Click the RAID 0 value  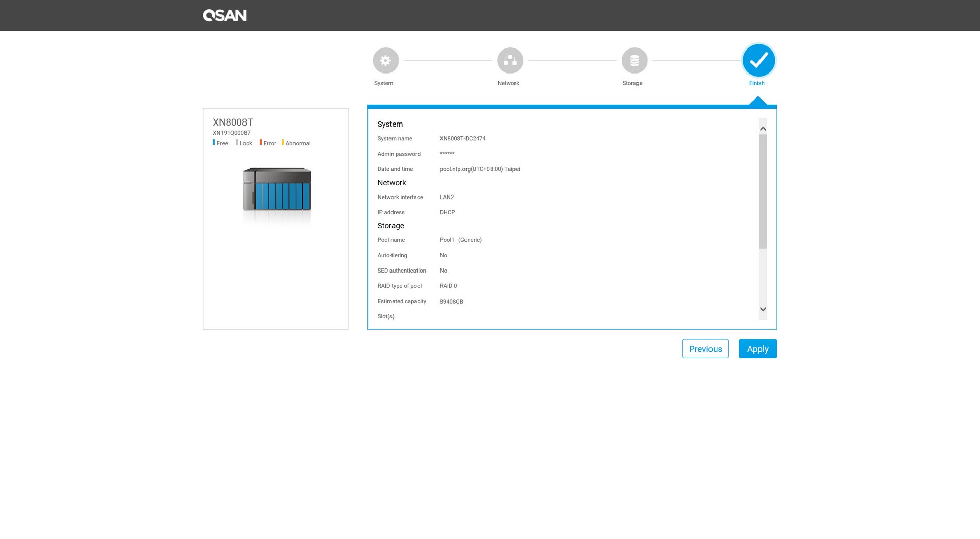tap(448, 286)
